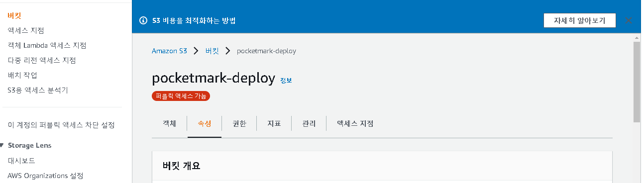Open the 버킷 sidebar link
The width and height of the screenshot is (644, 183).
coord(14,15)
